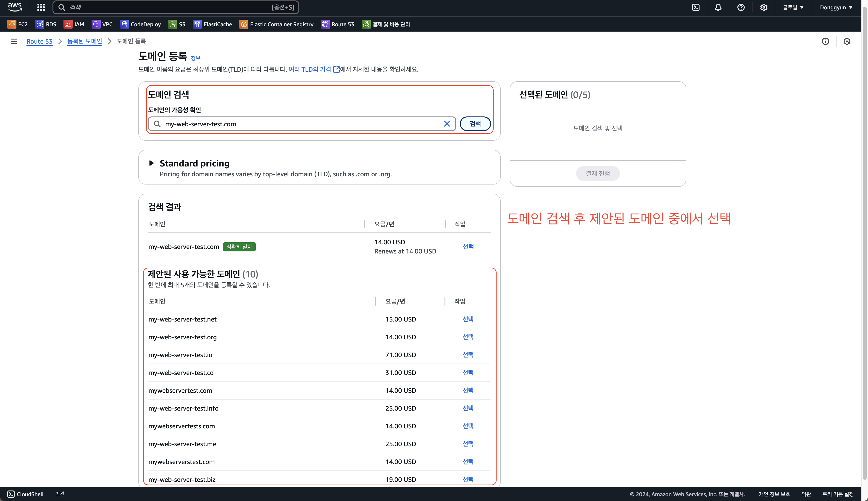
Task: Open the Donggyun account dropdown
Action: [x=836, y=7]
